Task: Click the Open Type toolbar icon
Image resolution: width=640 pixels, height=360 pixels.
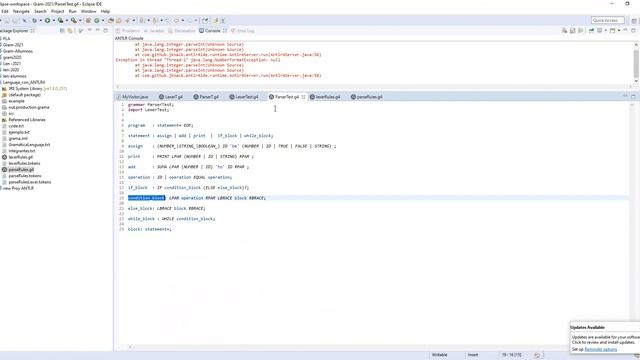Action: tap(111, 20)
